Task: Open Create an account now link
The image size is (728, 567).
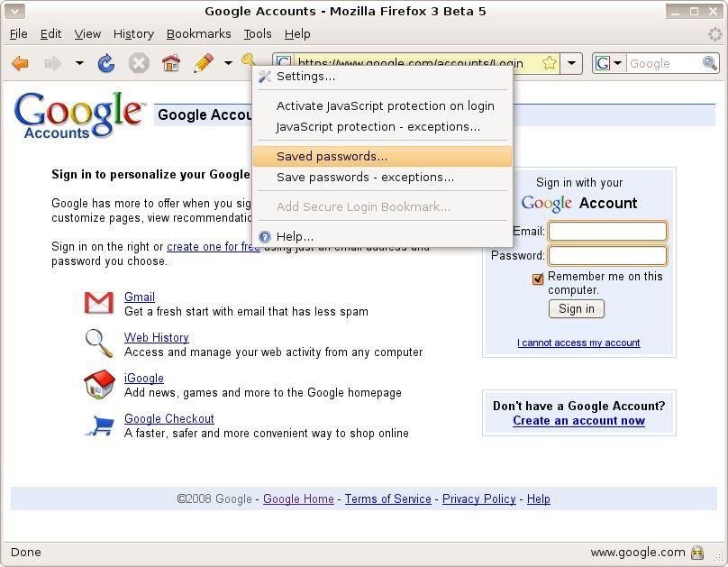Action: pos(578,420)
